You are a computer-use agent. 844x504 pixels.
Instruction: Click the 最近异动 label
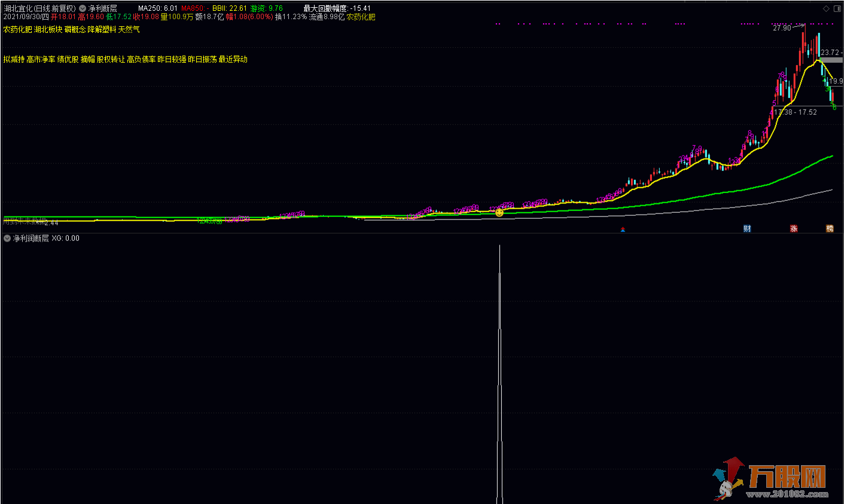click(x=233, y=59)
